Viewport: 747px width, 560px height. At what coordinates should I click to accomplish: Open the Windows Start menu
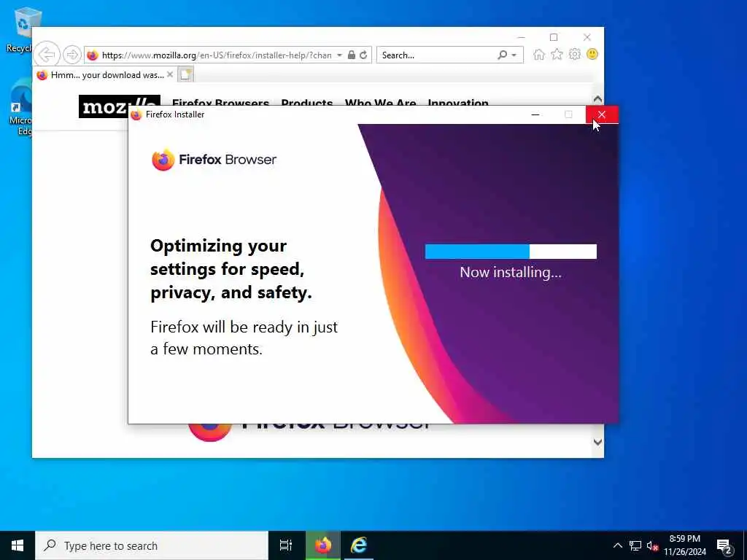pos(18,545)
